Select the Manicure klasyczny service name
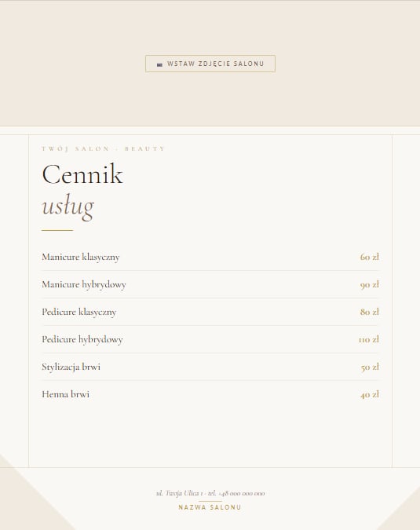 click(80, 257)
